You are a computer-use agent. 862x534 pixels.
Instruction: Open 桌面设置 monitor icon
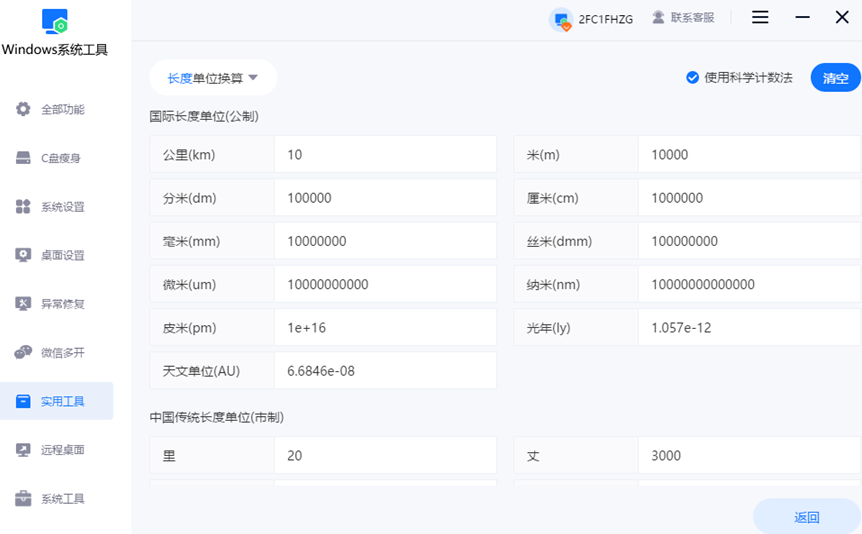(23, 255)
